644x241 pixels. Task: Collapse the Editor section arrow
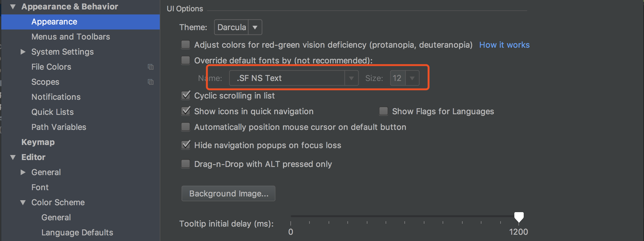pyautogui.click(x=13, y=157)
